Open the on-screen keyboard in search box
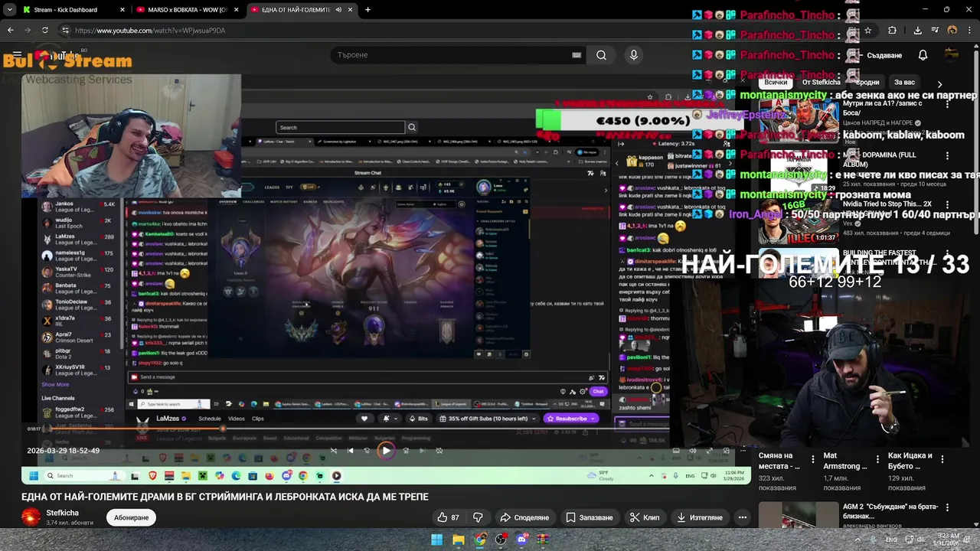This screenshot has width=980, height=551. [x=577, y=55]
